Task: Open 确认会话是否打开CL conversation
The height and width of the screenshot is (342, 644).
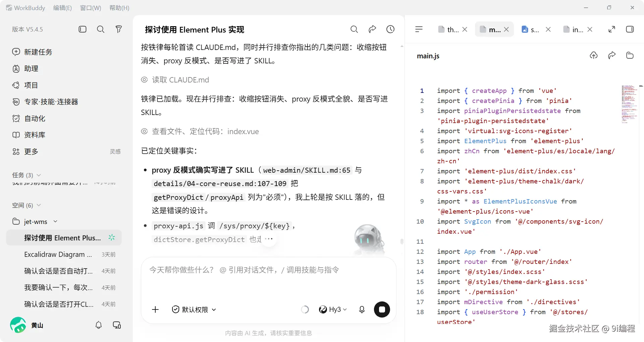Action: pos(64,304)
